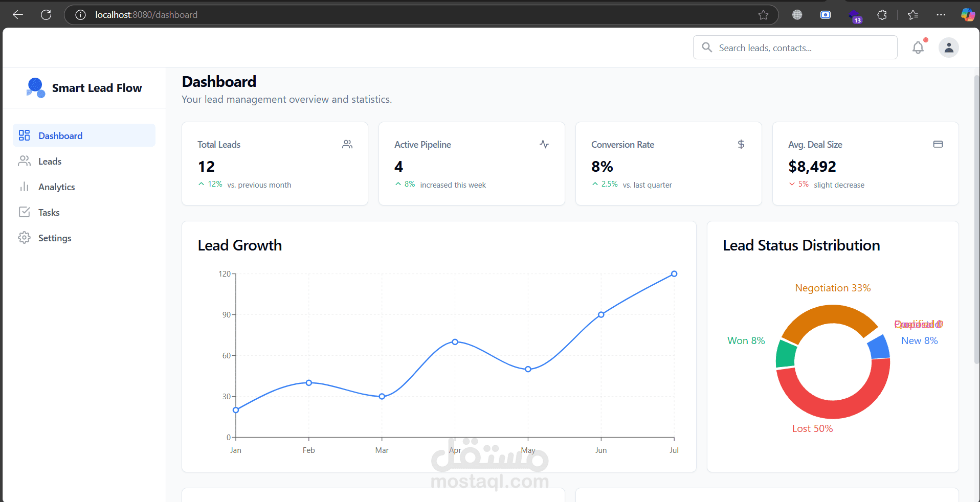Viewport: 980px width, 502px height.
Task: Click the extension icon with 13 badge
Action: [855, 16]
